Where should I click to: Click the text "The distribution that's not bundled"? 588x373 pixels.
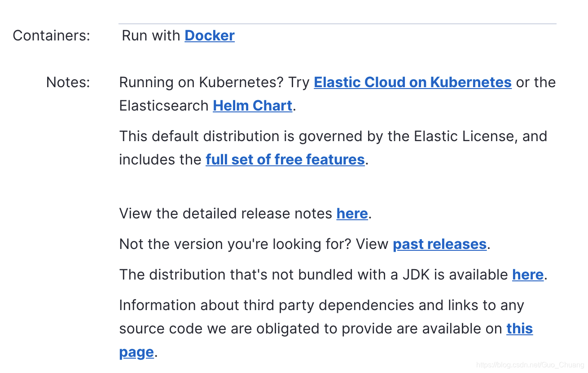235,275
